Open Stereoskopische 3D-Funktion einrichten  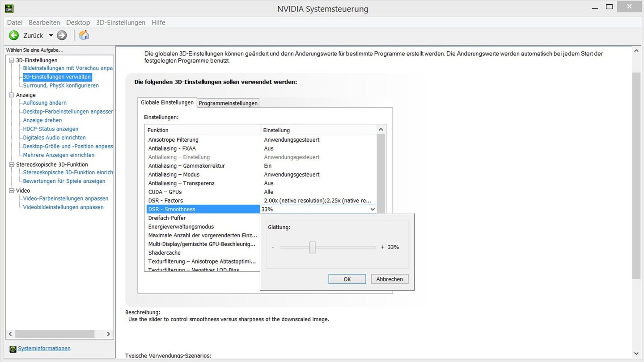[x=68, y=173]
